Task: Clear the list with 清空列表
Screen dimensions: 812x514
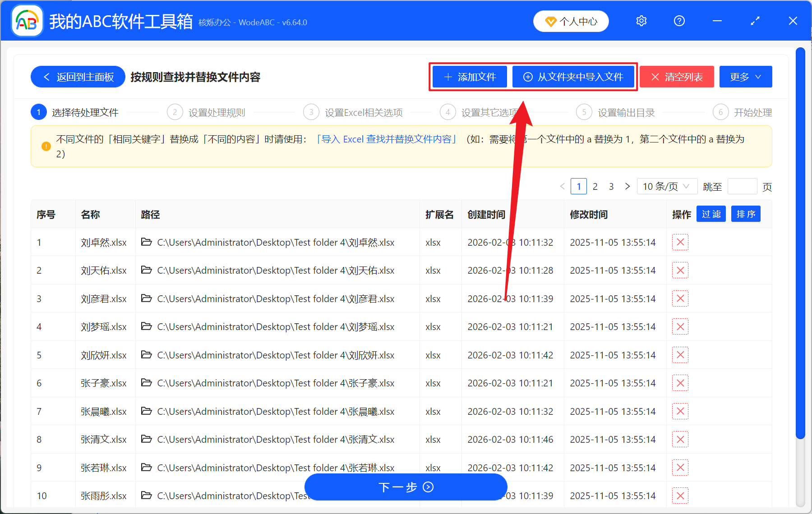Action: pos(676,77)
